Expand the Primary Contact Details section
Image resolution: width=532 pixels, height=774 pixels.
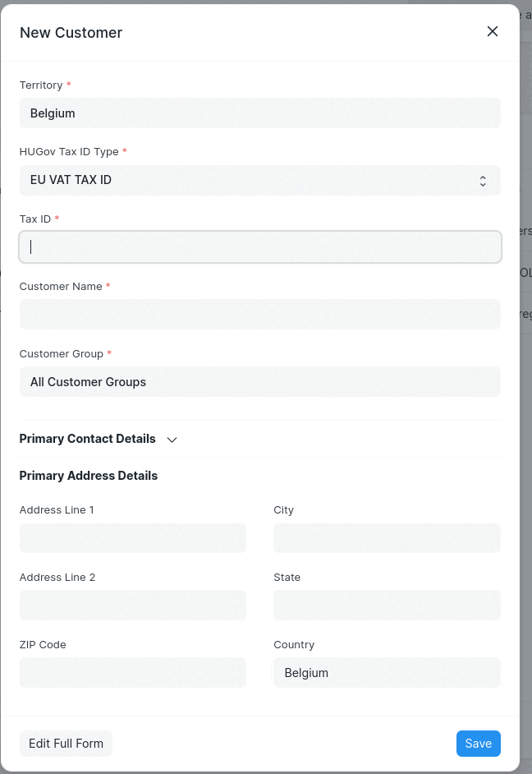pyautogui.click(x=88, y=439)
